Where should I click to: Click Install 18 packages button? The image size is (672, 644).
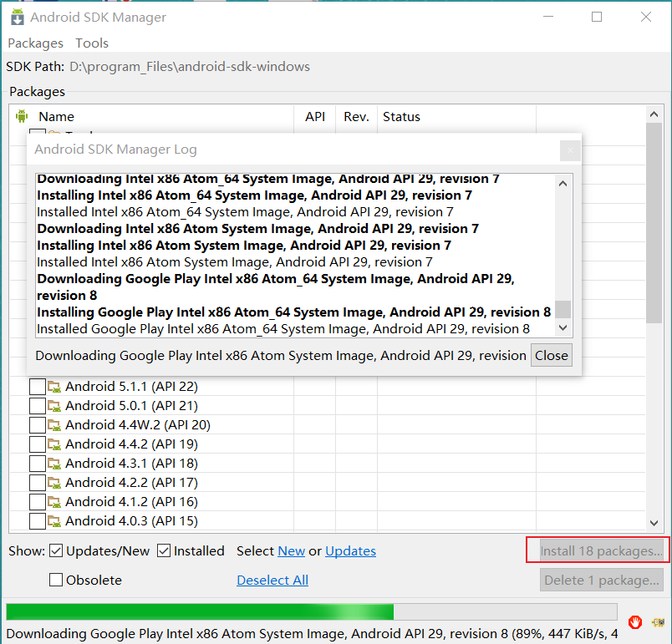601,550
